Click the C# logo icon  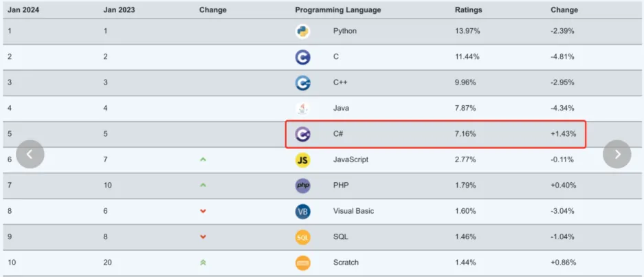pos(302,134)
